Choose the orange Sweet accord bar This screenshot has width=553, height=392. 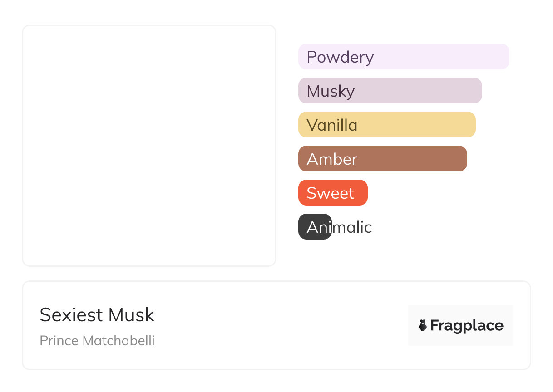click(333, 193)
